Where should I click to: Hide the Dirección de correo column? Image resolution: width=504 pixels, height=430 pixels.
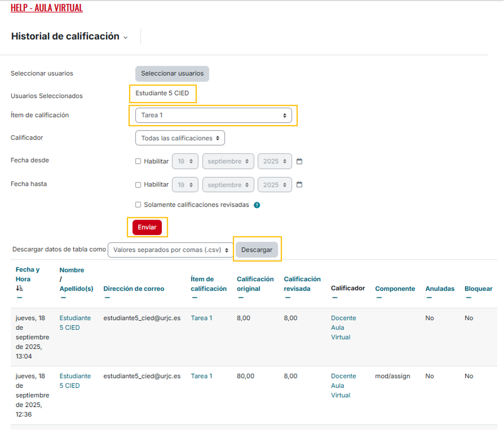[x=107, y=298]
